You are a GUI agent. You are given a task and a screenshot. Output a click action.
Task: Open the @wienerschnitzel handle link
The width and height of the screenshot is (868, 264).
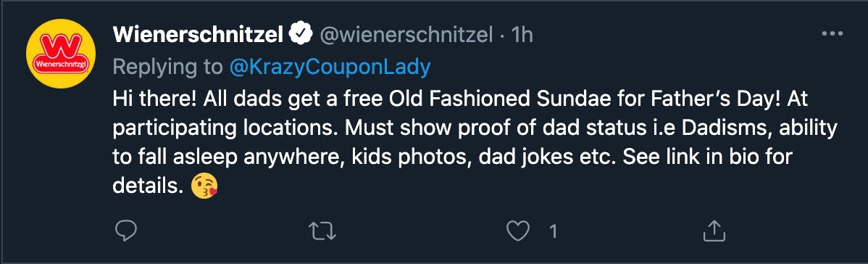point(406,36)
